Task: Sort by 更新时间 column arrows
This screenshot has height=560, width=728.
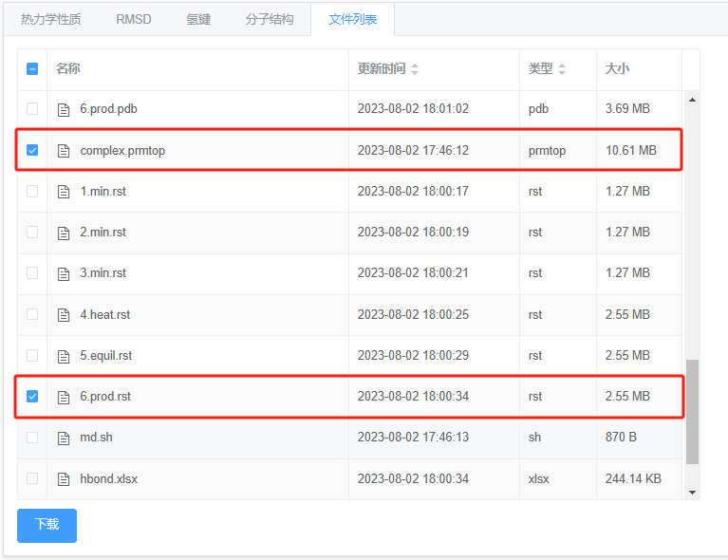Action: pos(415,69)
